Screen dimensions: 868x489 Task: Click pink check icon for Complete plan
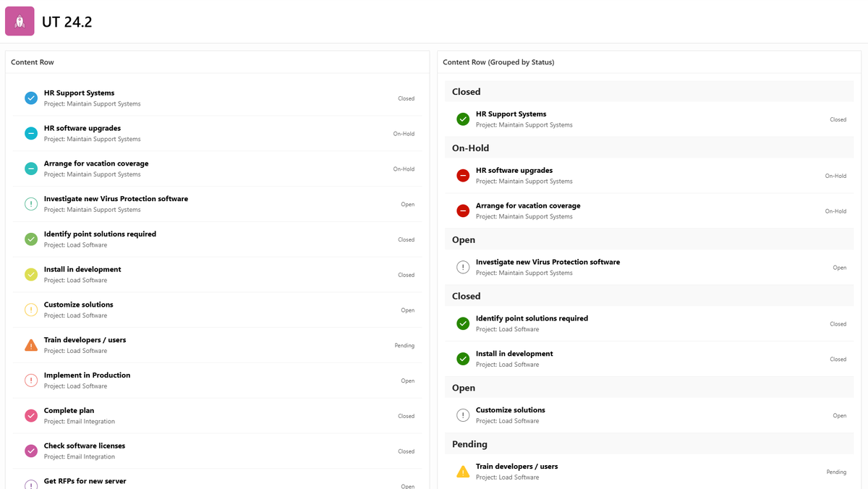31,415
